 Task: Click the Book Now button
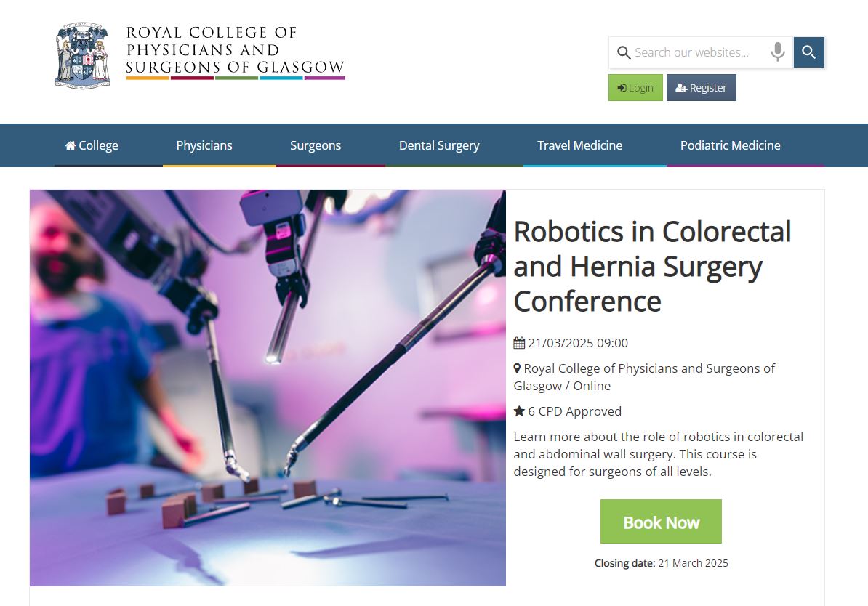[660, 521]
